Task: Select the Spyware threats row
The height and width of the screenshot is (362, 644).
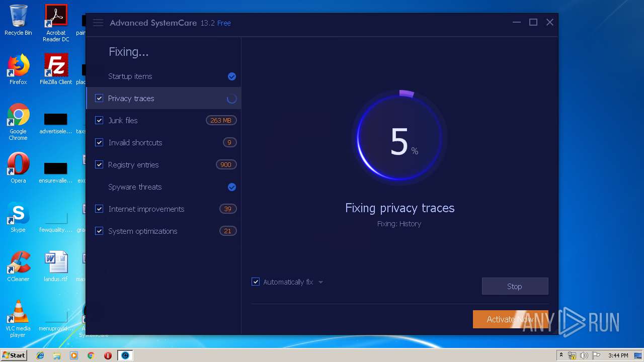Action: coord(164,187)
